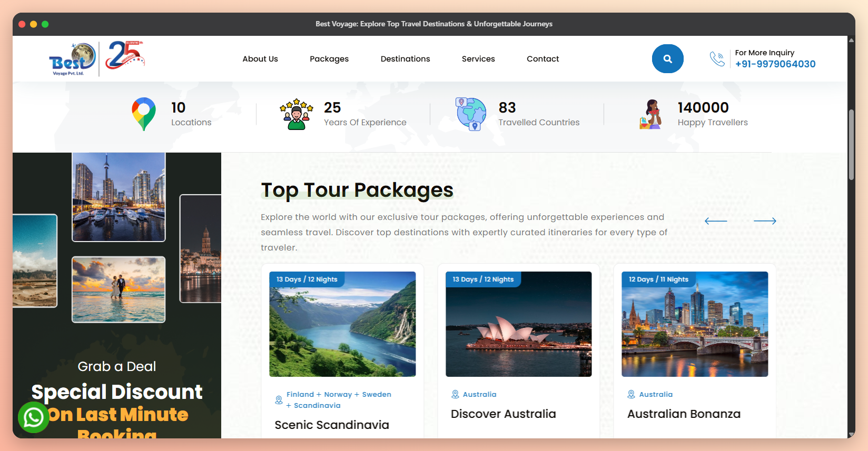Open the Services menu
The image size is (868, 451).
[478, 59]
